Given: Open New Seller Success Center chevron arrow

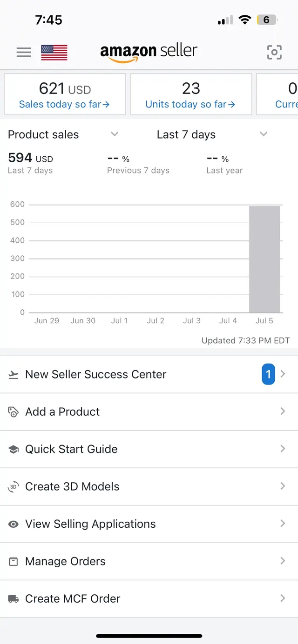Looking at the screenshot, I should point(283,374).
